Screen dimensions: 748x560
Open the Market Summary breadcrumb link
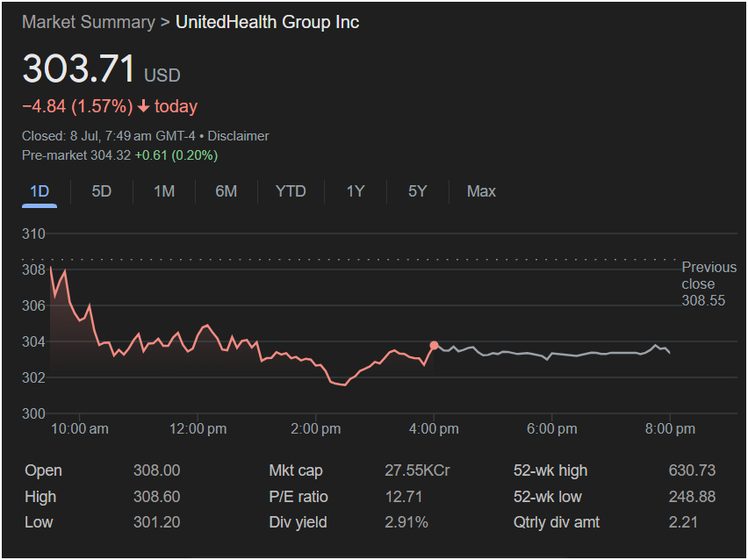click(89, 23)
